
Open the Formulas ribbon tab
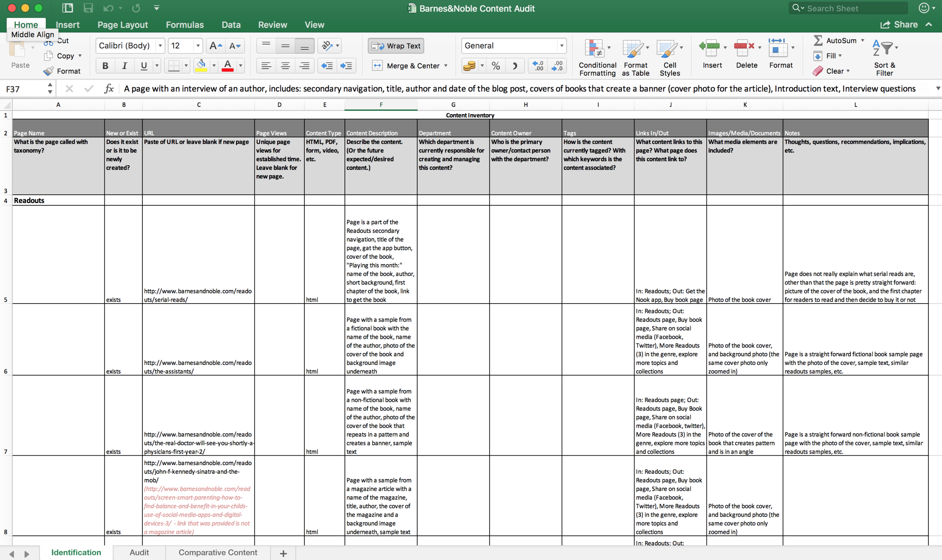(x=185, y=24)
